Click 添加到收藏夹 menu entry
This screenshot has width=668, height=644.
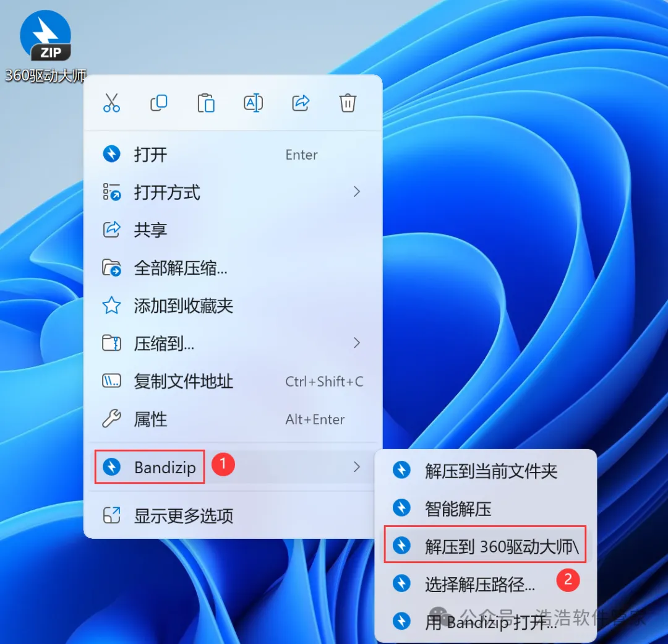(233, 306)
